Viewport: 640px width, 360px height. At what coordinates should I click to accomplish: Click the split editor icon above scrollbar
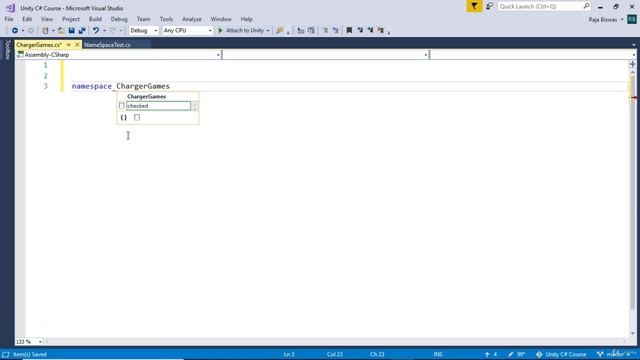(632, 64)
